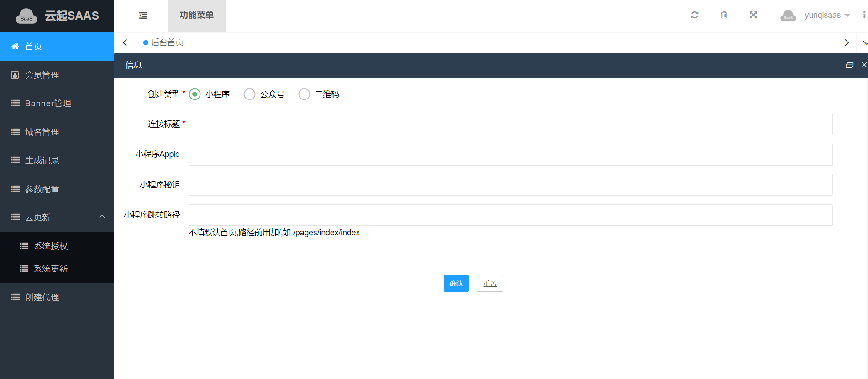Collapse the 云更新 submenu chevron
This screenshot has width=868, height=379.
(102, 217)
